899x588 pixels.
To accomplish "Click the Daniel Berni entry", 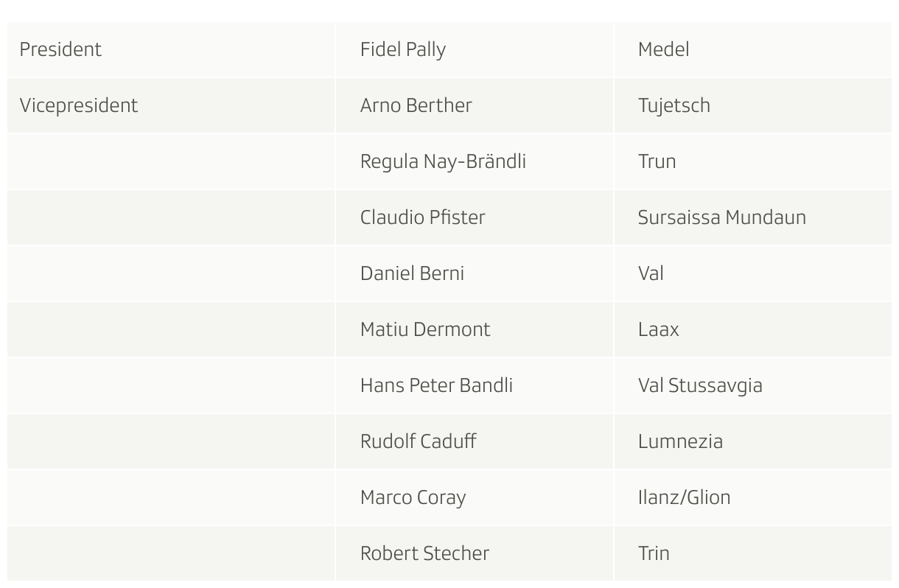I will pyautogui.click(x=412, y=273).
